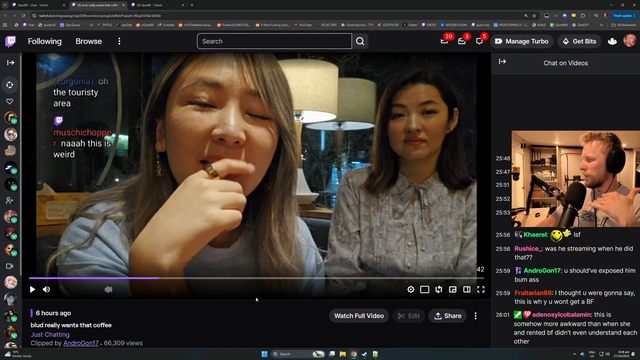640x360 pixels.
Task: Click the Edit clip button
Action: (x=409, y=316)
